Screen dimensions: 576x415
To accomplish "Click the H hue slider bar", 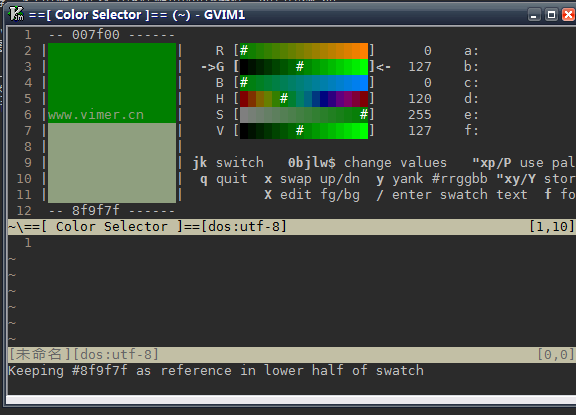I will [304, 98].
